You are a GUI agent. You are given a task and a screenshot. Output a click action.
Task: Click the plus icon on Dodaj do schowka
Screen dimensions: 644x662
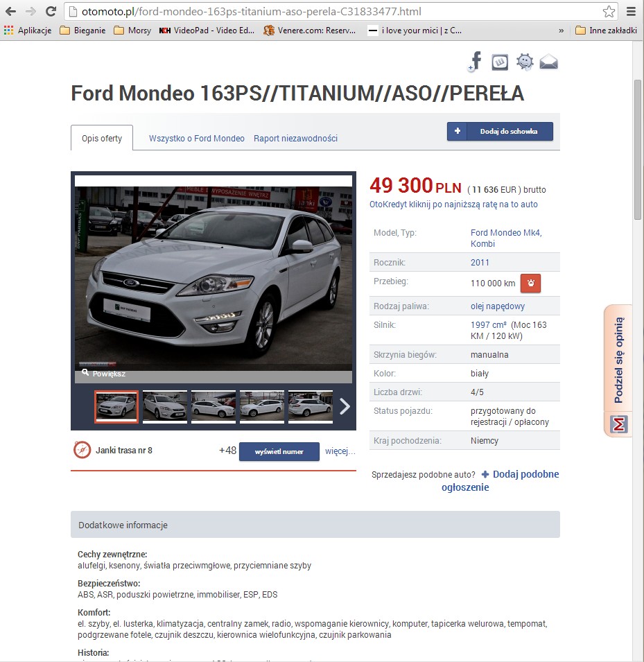[458, 131]
